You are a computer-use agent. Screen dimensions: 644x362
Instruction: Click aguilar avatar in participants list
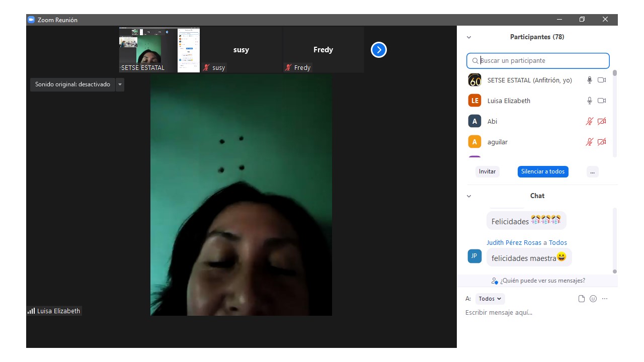point(474,142)
